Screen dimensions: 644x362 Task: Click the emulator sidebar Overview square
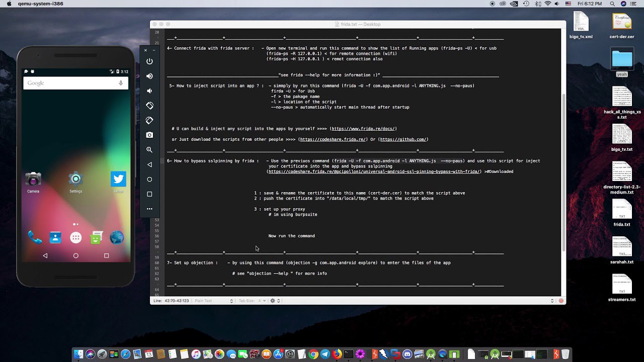coord(149,194)
